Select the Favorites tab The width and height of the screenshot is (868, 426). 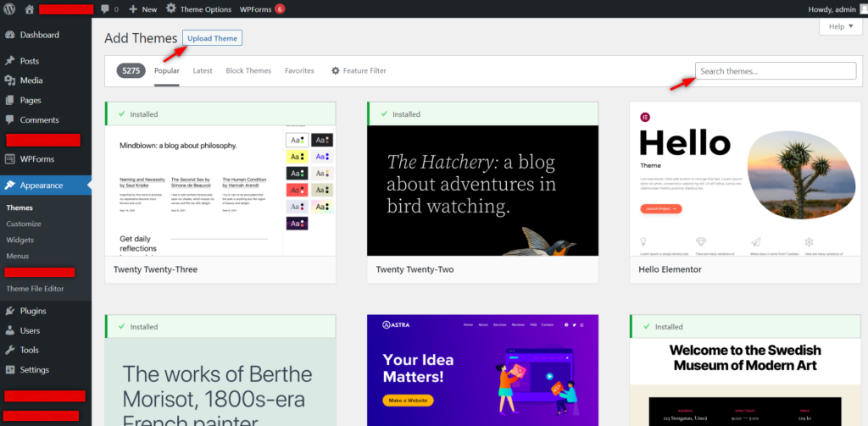point(299,71)
